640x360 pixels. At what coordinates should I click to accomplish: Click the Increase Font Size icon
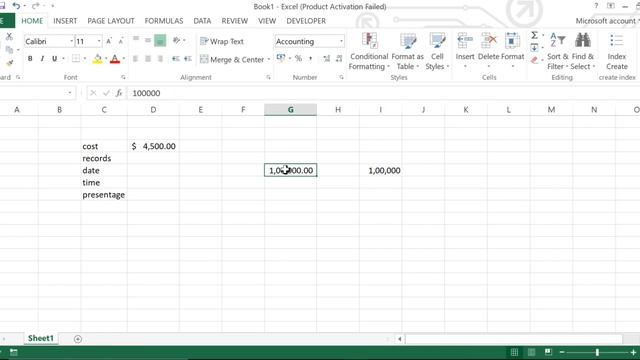(x=109, y=41)
